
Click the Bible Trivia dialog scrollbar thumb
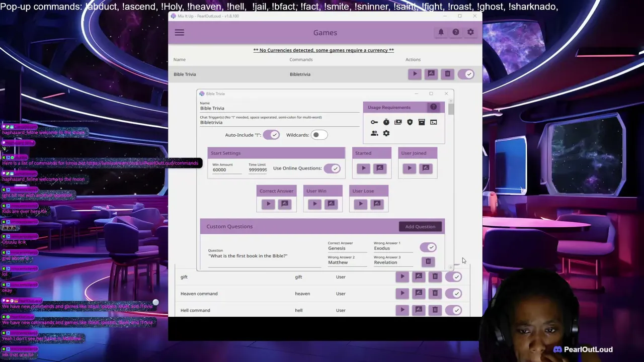click(x=451, y=109)
